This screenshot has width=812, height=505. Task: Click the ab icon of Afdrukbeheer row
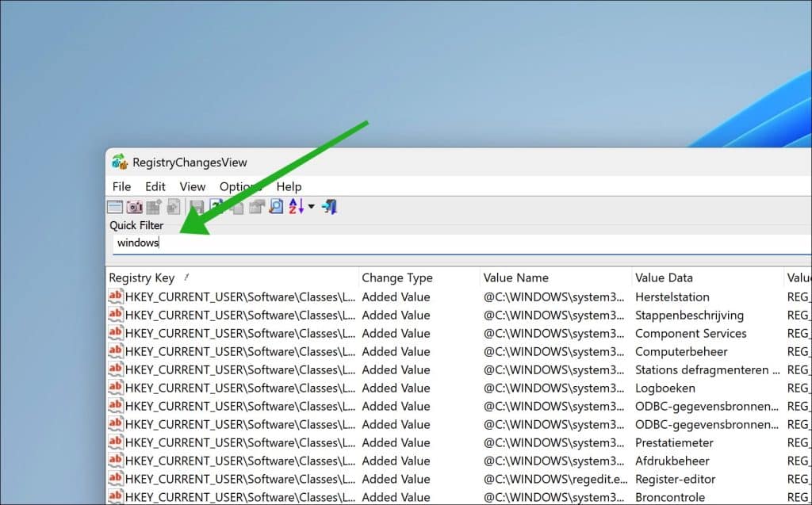[x=115, y=461]
